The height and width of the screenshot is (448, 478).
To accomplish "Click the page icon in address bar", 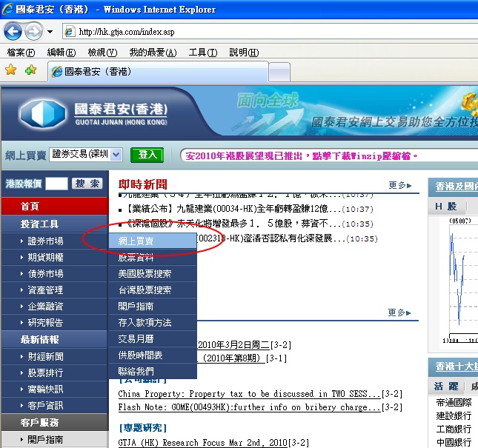I will pos(70,32).
